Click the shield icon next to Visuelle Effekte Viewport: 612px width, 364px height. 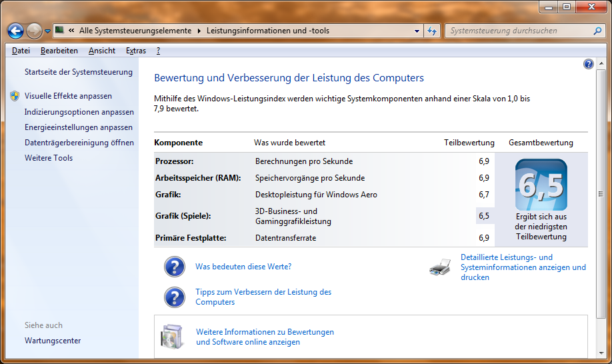coord(15,96)
